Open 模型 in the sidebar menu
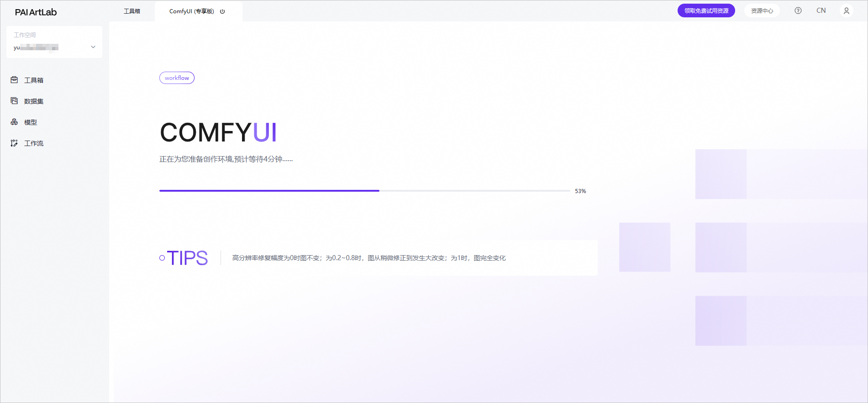This screenshot has height=403, width=868. 31,122
